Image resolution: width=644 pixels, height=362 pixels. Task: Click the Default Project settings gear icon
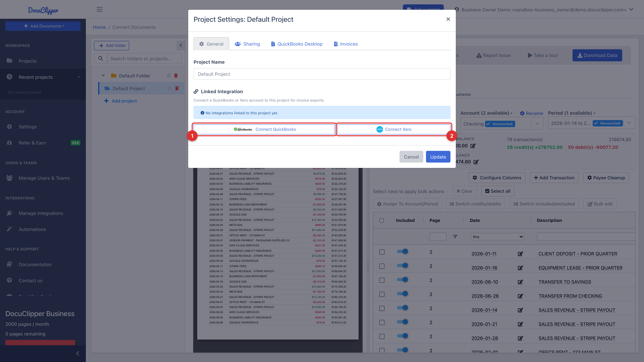[x=170, y=88]
